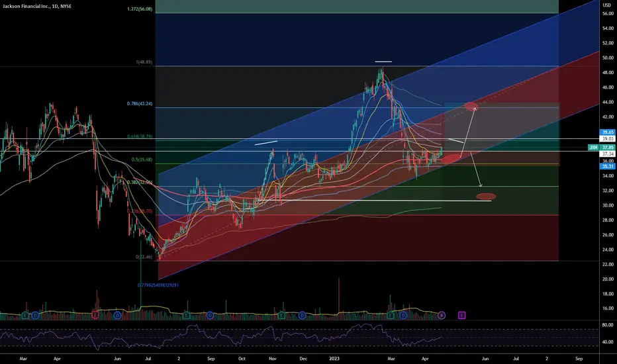Click the earnings marker near March 2023

(391, 315)
